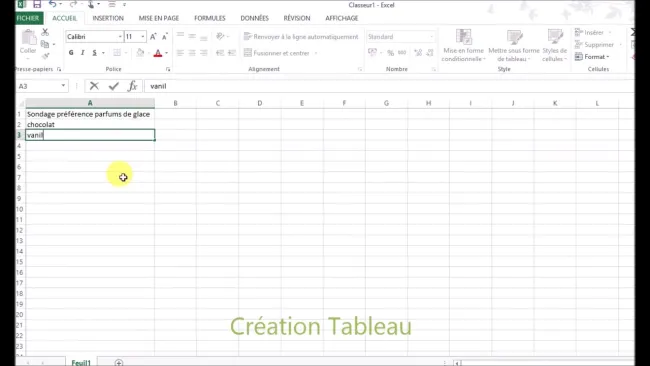Toggle italic with the I button
The image size is (650, 366).
pos(82,53)
